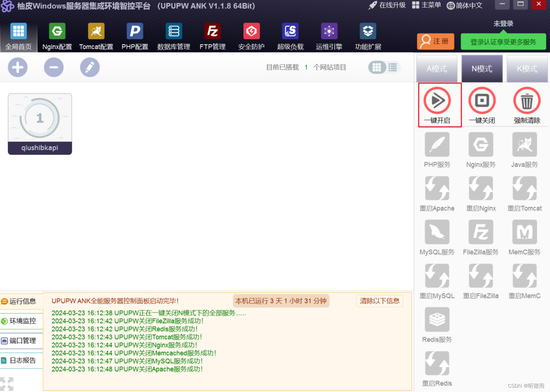
Task: Click log line 关闭Apache服务成功
Action: coord(127,369)
